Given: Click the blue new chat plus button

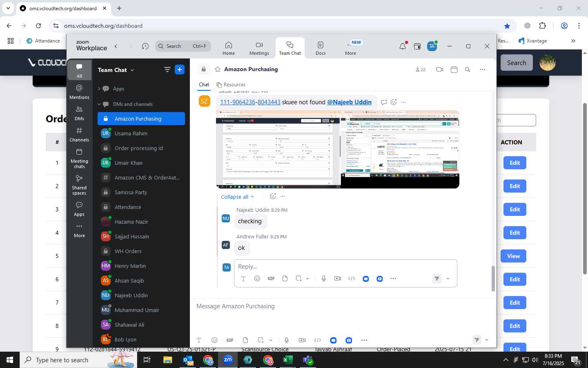Looking at the screenshot, I should click(x=180, y=70).
